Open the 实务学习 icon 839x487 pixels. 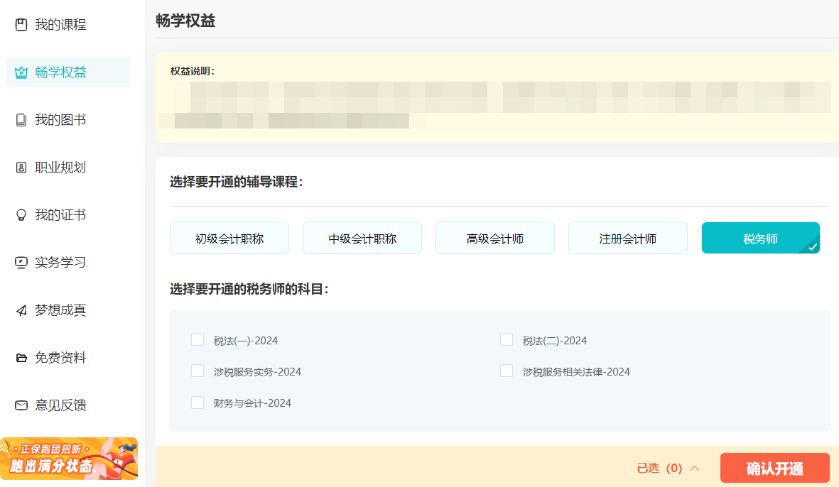(21, 263)
